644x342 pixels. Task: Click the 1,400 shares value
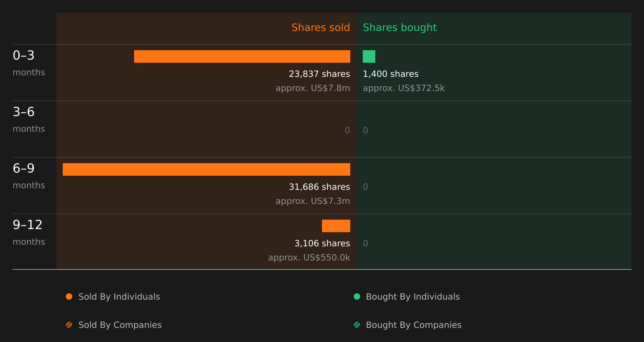point(391,74)
